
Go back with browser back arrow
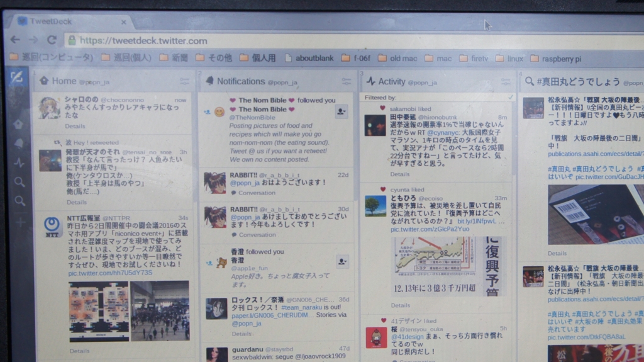click(15, 40)
